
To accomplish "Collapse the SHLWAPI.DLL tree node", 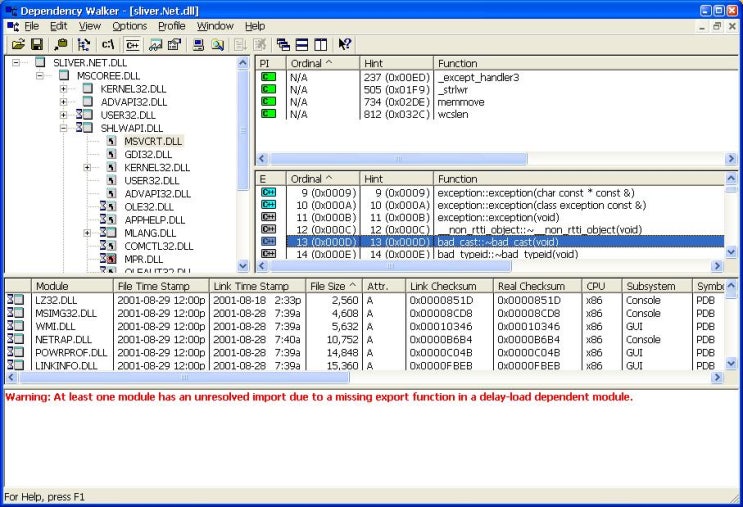I will tap(64, 128).
